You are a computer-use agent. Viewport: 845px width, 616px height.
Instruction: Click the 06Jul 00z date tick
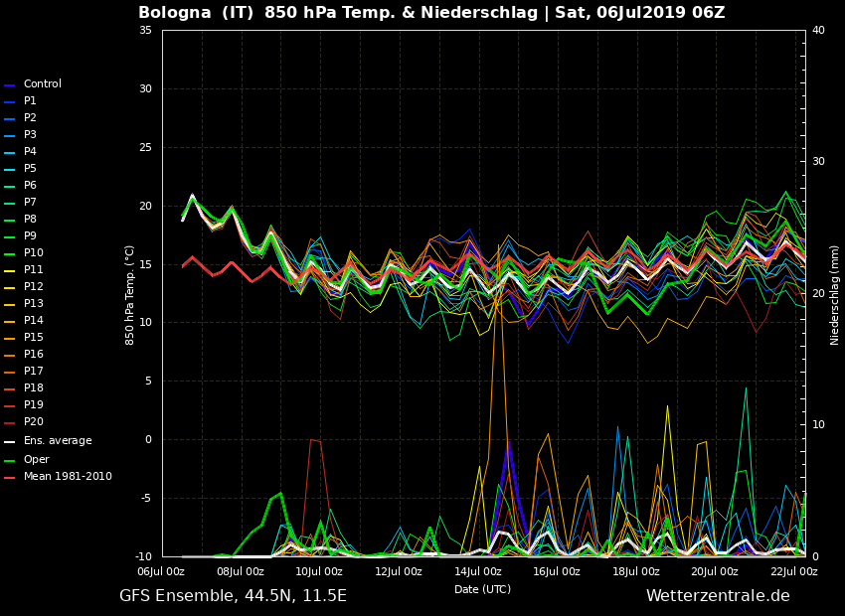click(161, 571)
